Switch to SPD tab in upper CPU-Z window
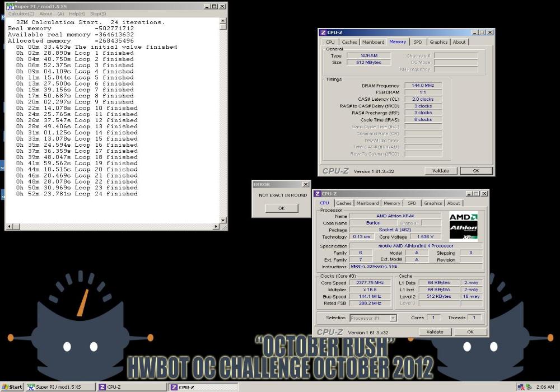The image size is (560, 392). coord(418,42)
